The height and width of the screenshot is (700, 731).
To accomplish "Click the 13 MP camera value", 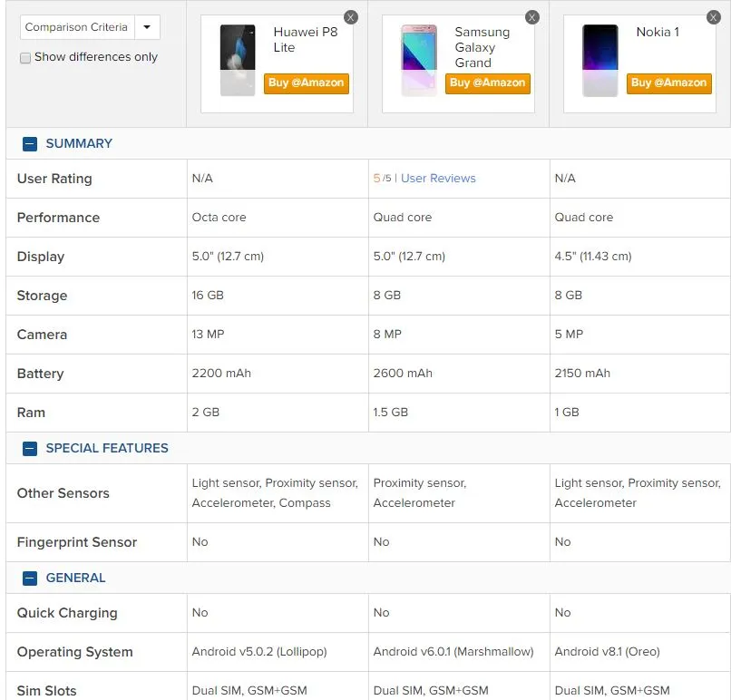I will [208, 335].
